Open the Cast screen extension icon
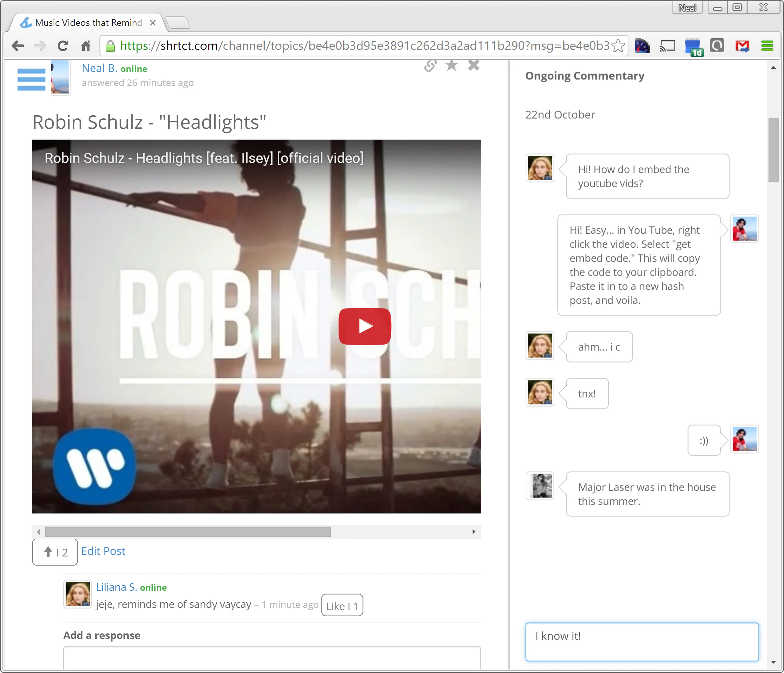784x673 pixels. (x=667, y=46)
